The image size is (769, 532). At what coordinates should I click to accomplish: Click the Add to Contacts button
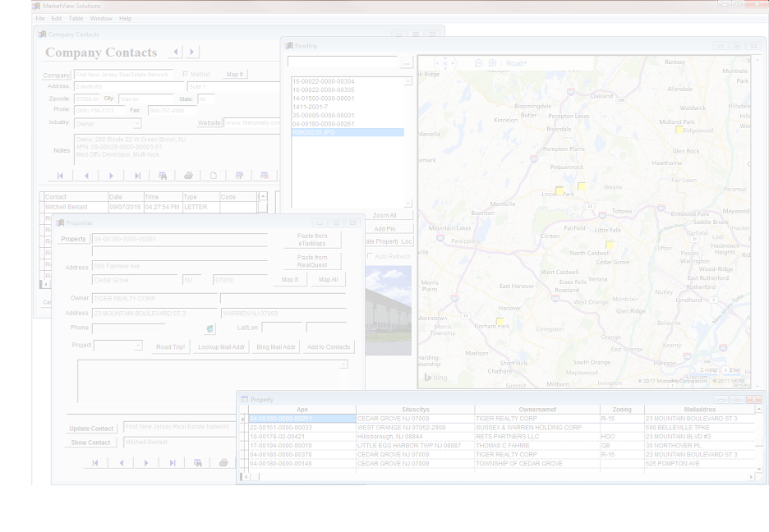[329, 346]
